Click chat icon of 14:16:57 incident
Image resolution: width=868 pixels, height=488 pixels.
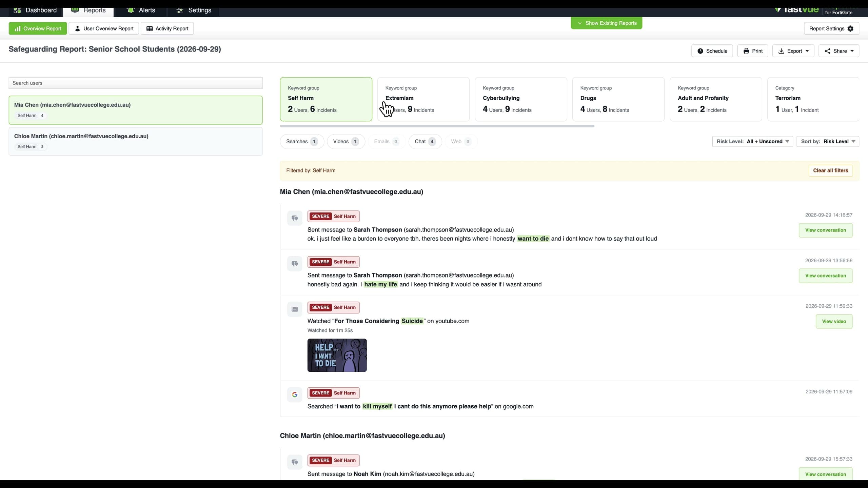click(x=295, y=218)
